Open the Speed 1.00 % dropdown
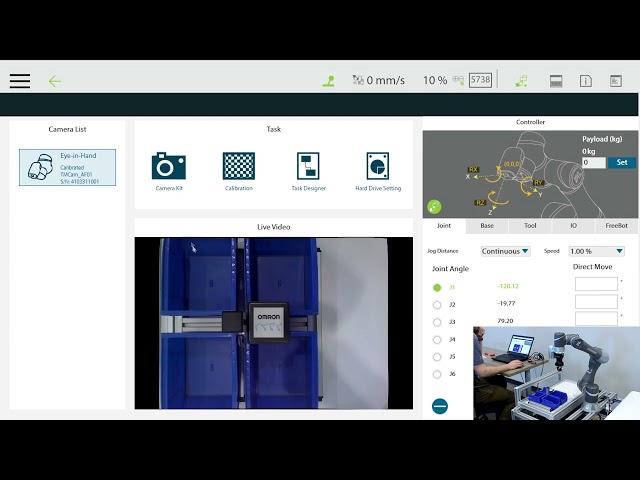640x480 pixels. [x=596, y=251]
